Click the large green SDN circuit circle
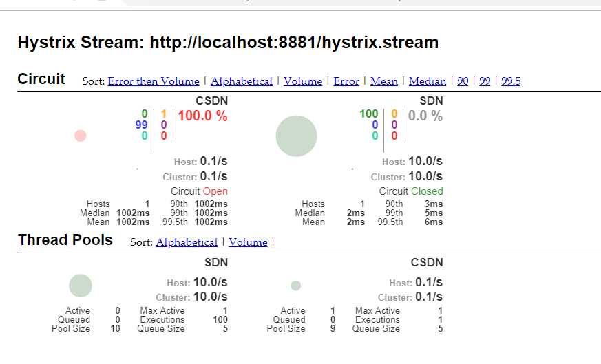Viewport: 601px width, 364px height. tap(296, 136)
